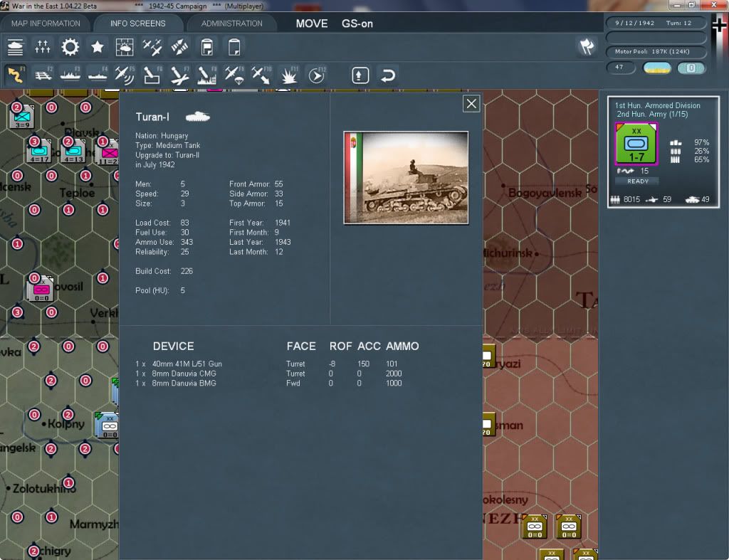Open the victory star icon
Image resolution: width=729 pixels, height=560 pixels.
97,47
